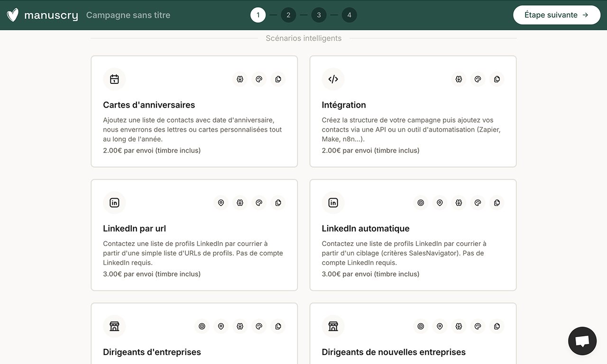Click the Campagne sans titre title

(x=128, y=15)
